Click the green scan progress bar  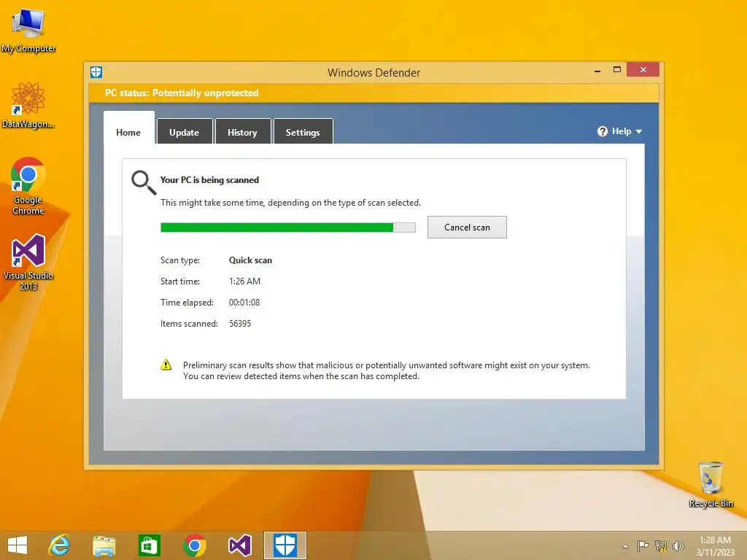coord(287,227)
